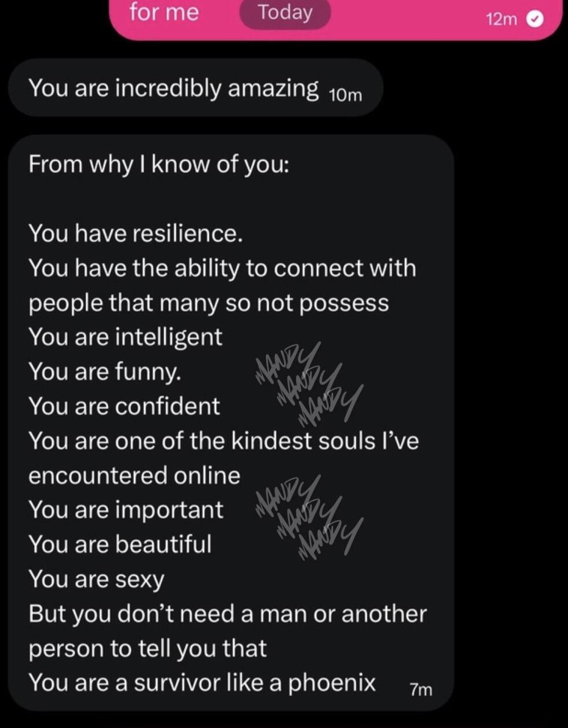
Task: Tap the "Today" date pill
Action: 285,13
